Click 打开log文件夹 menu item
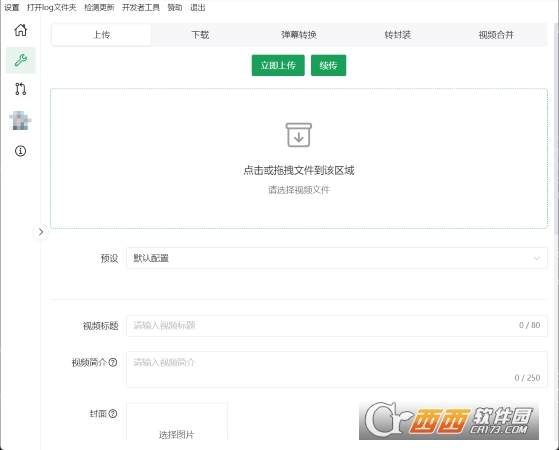 (52, 7)
